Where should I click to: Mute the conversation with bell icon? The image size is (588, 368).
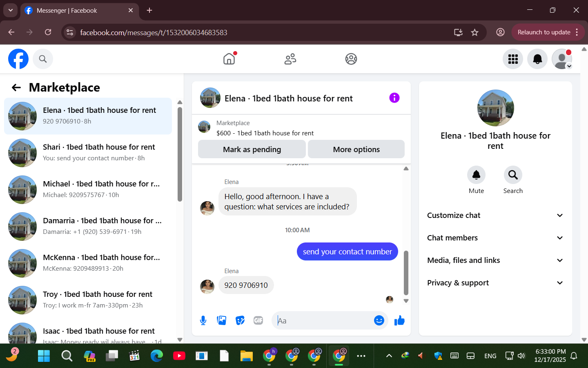pyautogui.click(x=476, y=175)
